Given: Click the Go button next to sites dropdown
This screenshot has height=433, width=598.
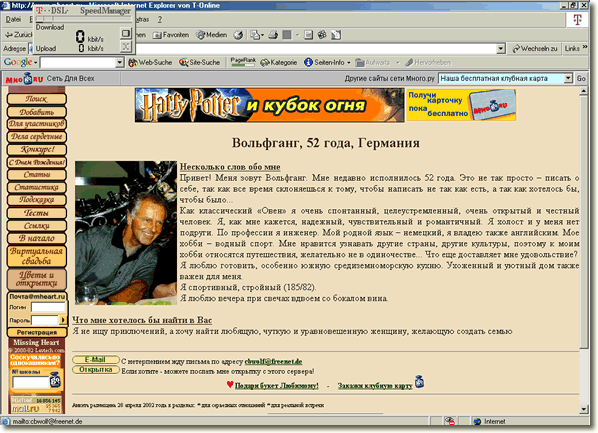Looking at the screenshot, I should pos(581,78).
